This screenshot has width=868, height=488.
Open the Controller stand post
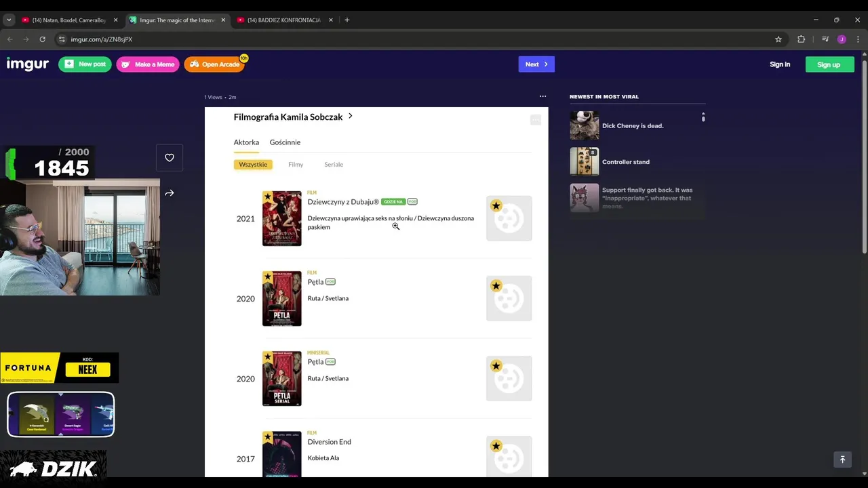(626, 162)
